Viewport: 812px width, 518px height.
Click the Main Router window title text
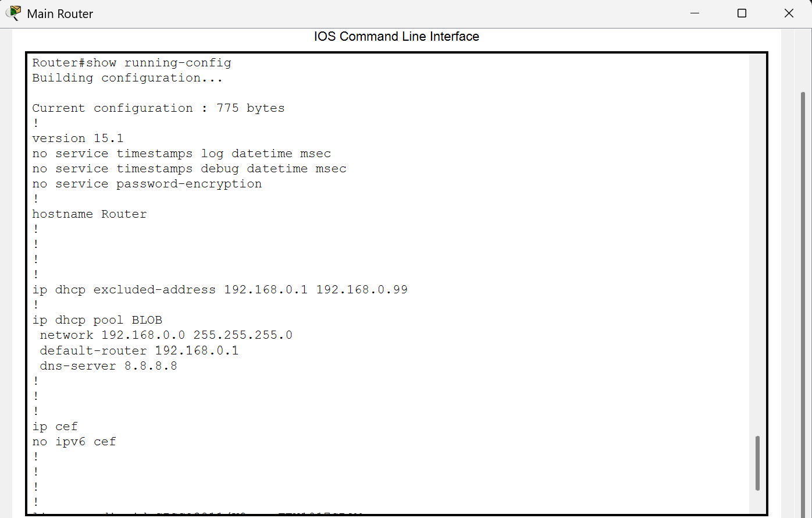pyautogui.click(x=60, y=14)
